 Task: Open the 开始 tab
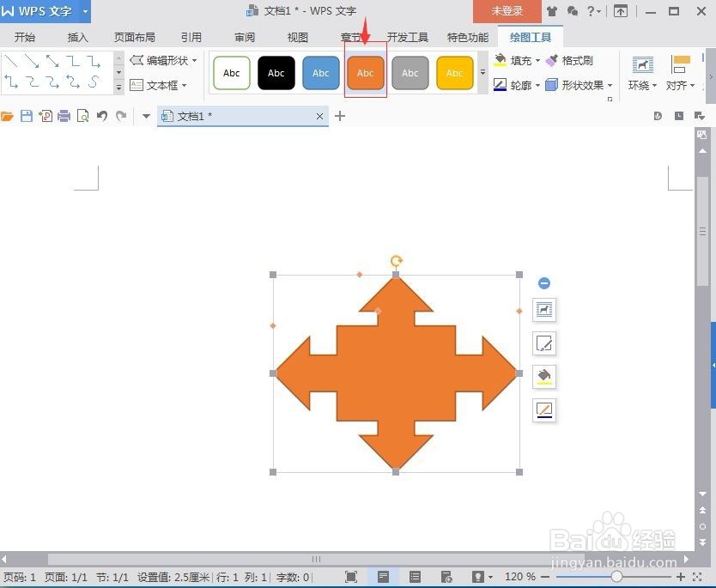click(x=25, y=37)
